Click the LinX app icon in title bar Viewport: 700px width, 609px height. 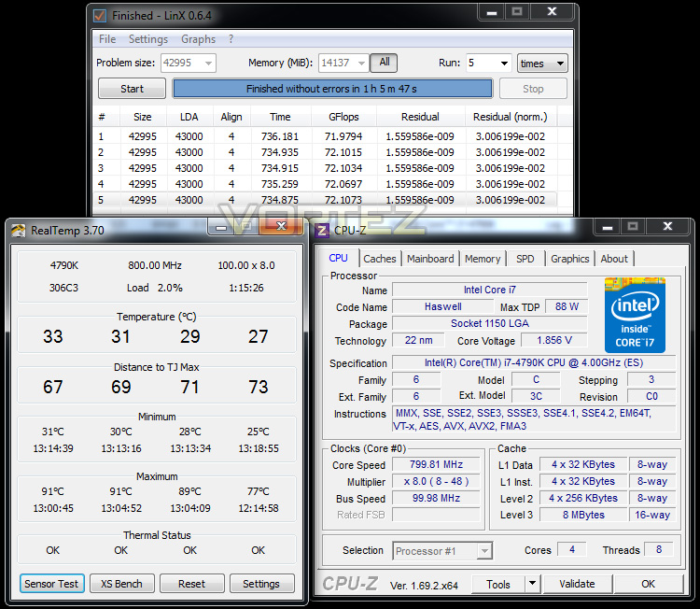point(100,16)
